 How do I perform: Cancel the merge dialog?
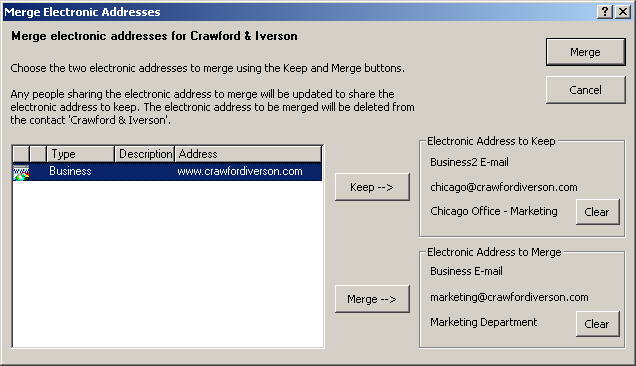[585, 90]
